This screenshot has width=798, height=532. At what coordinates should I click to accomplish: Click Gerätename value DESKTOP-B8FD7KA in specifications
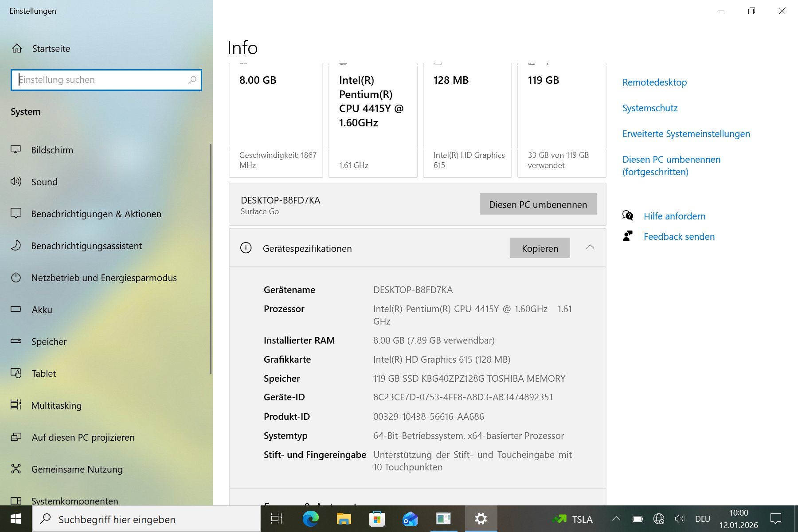[413, 290]
